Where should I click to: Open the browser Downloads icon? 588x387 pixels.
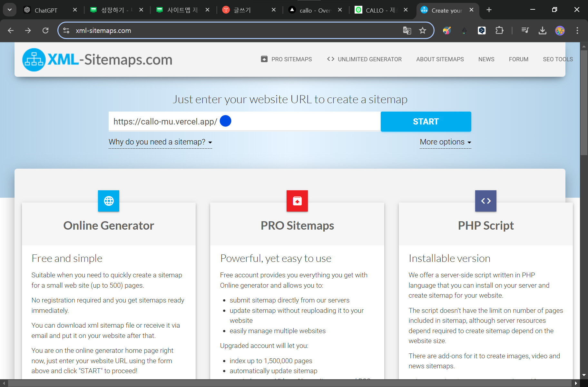point(543,31)
